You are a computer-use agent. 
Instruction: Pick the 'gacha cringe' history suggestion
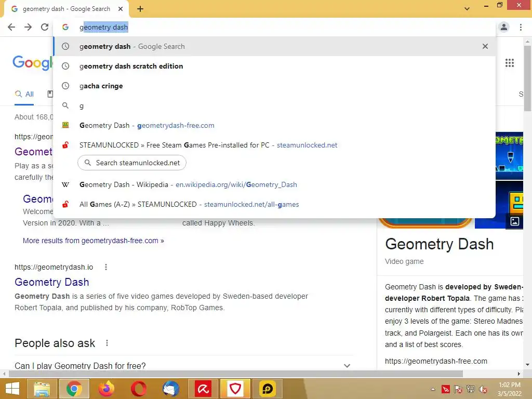(x=274, y=86)
